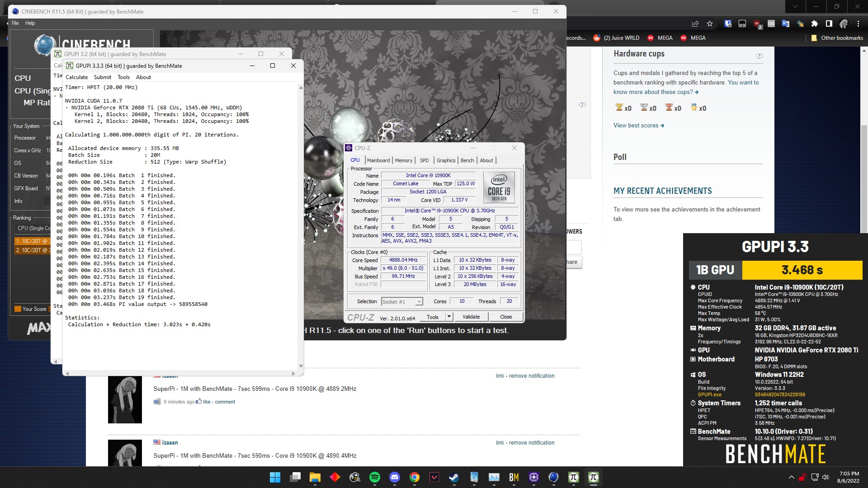Click avatar thumbnail of first SuperPi post
Screen dimensions: 868x488
coord(125,399)
